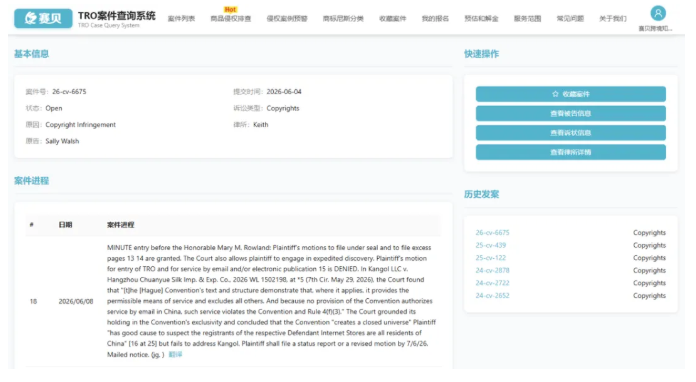Click the 快速操作 section heading
The width and height of the screenshot is (696, 382).
(482, 54)
